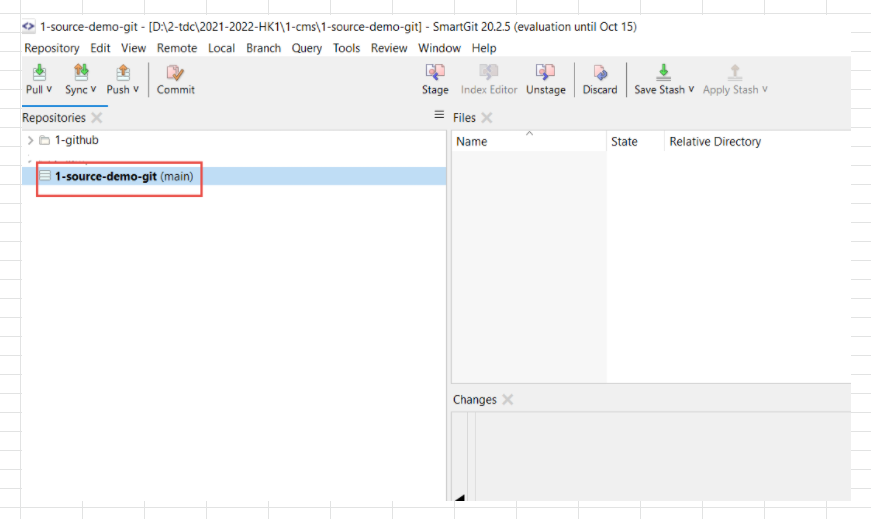Open the Push dropdown arrow
The width and height of the screenshot is (871, 519).
point(136,89)
